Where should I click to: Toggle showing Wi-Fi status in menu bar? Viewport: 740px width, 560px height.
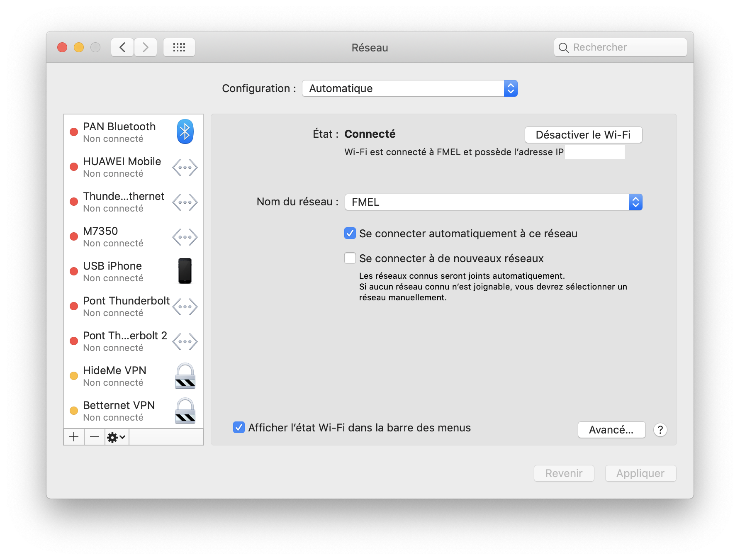pyautogui.click(x=239, y=427)
